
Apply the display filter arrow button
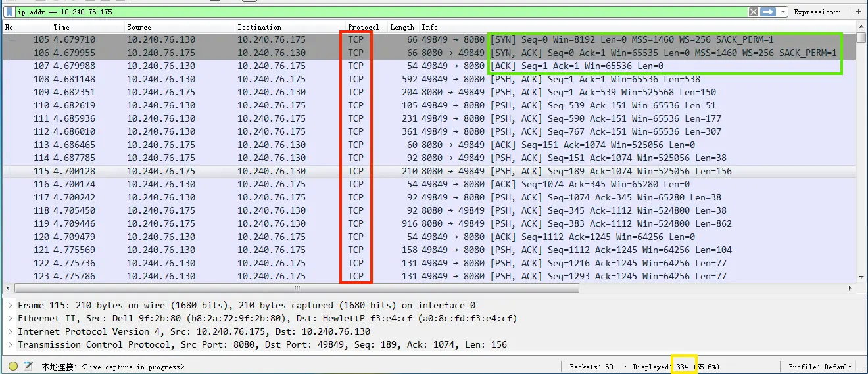tap(768, 12)
